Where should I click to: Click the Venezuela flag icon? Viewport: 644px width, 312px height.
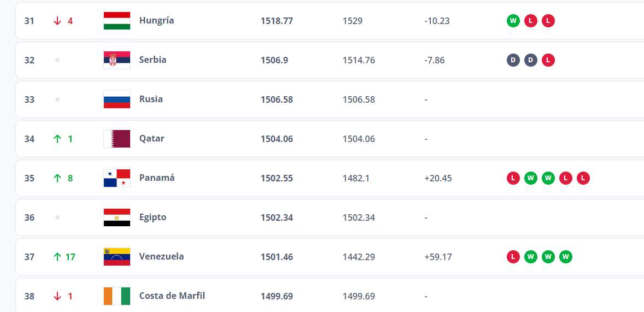coord(116,257)
